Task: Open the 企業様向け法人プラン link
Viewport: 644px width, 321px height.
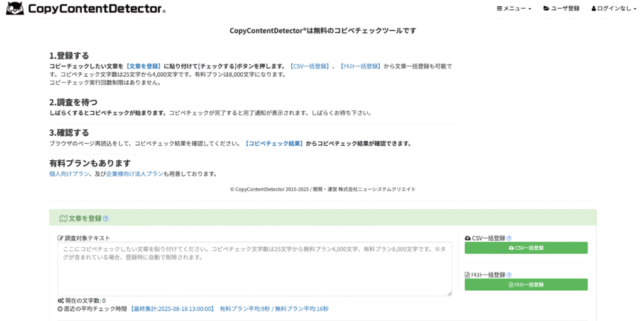Action: (x=135, y=173)
